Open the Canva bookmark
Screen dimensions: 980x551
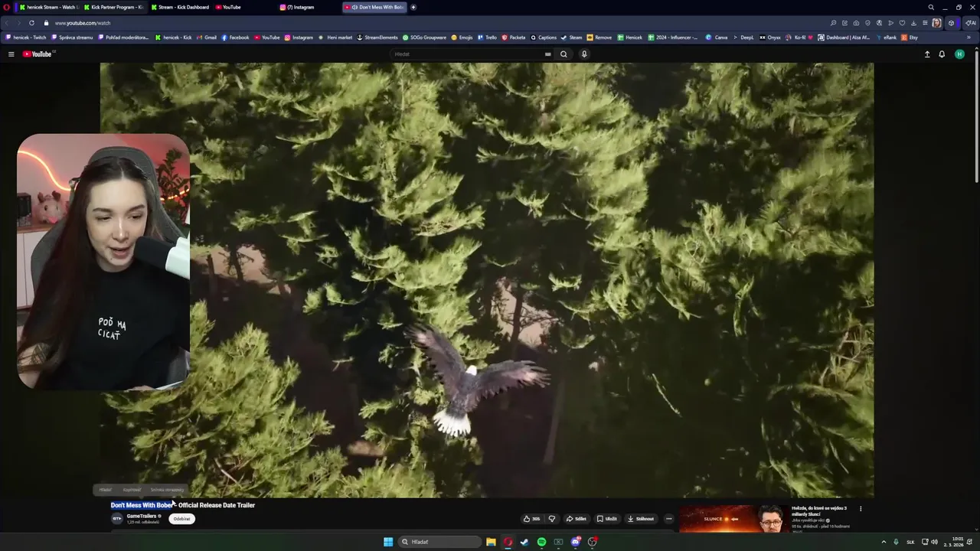click(x=717, y=37)
